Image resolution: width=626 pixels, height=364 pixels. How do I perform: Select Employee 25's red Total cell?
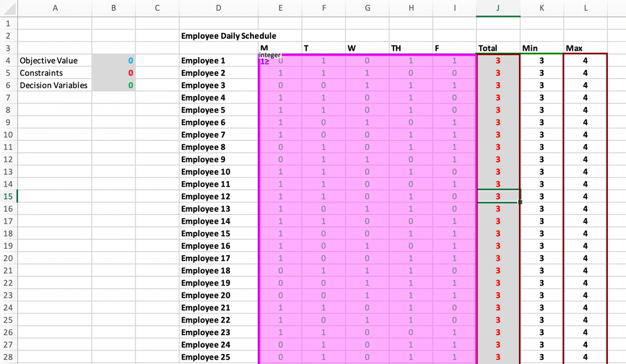click(498, 357)
